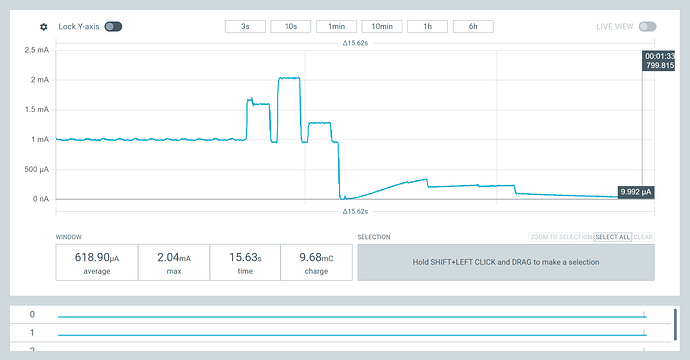Click the average 618.90 µA box
This screenshot has height=360, width=690.
[97, 262]
